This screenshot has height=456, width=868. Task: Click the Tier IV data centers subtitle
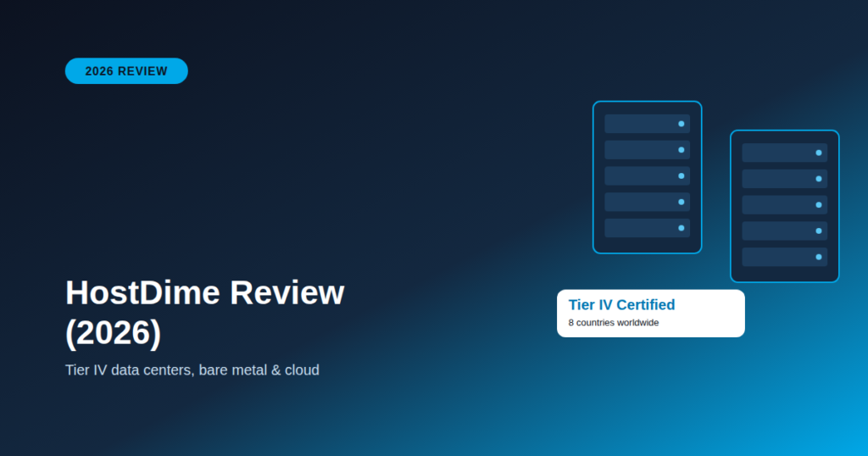192,370
